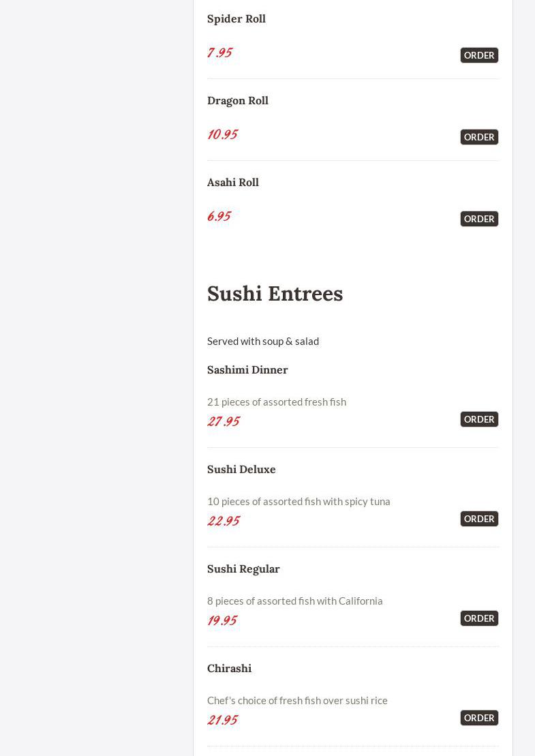Click ORDER for Sushi Deluxe
535x756 pixels.
pyautogui.click(x=479, y=519)
